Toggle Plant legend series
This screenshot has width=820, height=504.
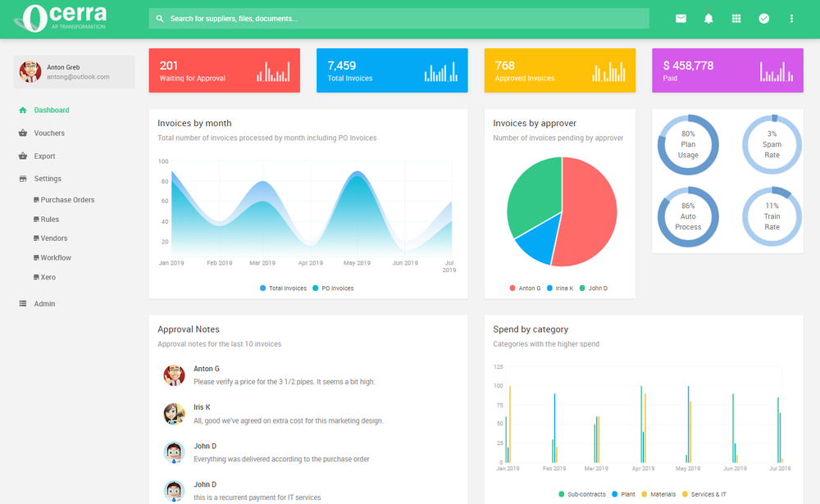click(623, 494)
